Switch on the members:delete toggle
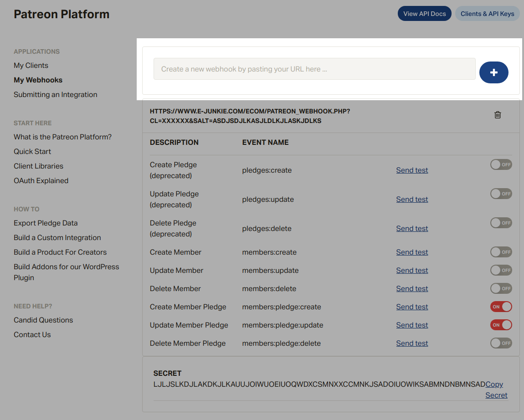The width and height of the screenshot is (524, 420). pos(501,288)
